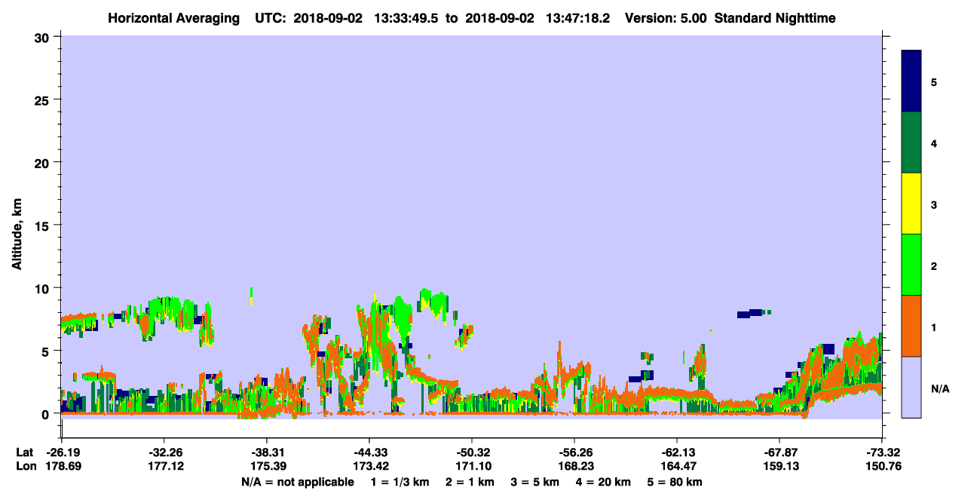
Task: Click the longitude value '150.76'
Action: pos(882,467)
